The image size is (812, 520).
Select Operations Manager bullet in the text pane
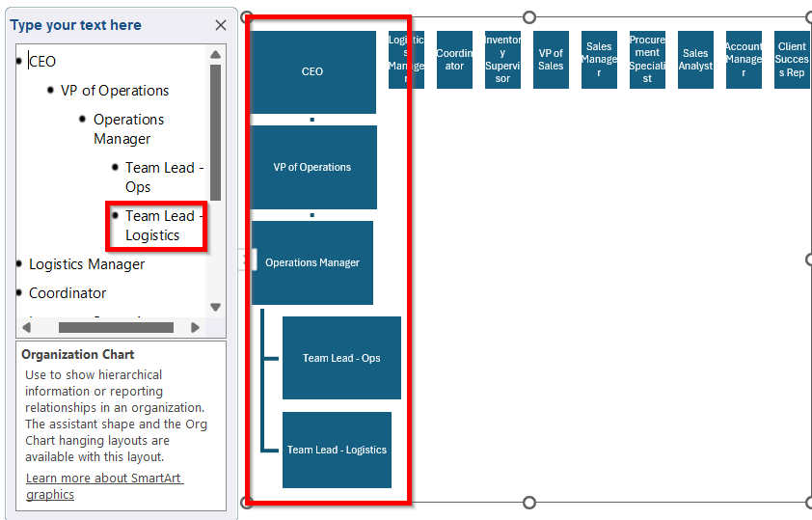pos(128,129)
